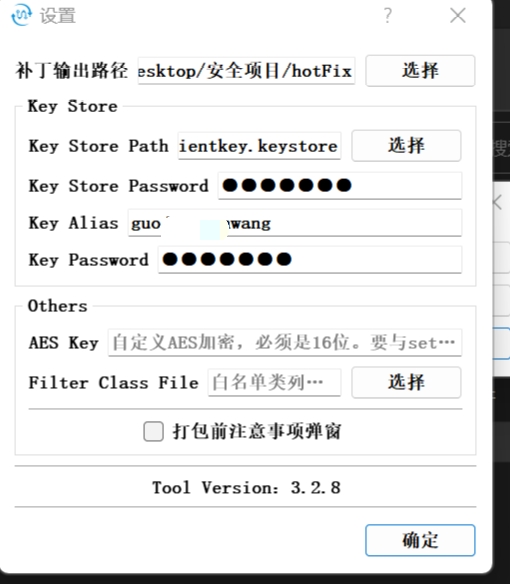Click the Filter Class File field
The height and width of the screenshot is (584, 510).
coord(275,383)
